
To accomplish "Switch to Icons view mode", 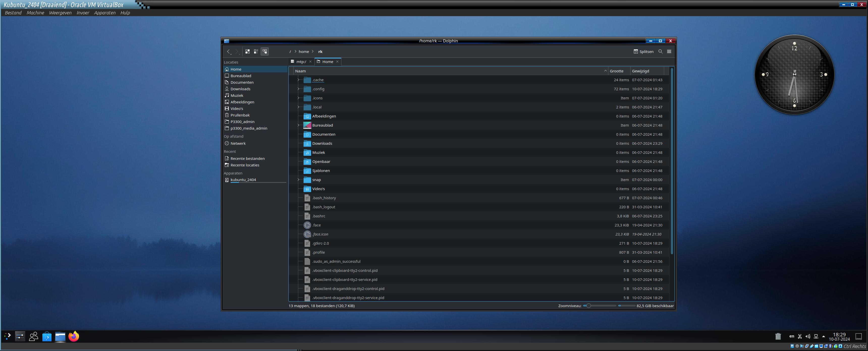I will click(x=247, y=51).
